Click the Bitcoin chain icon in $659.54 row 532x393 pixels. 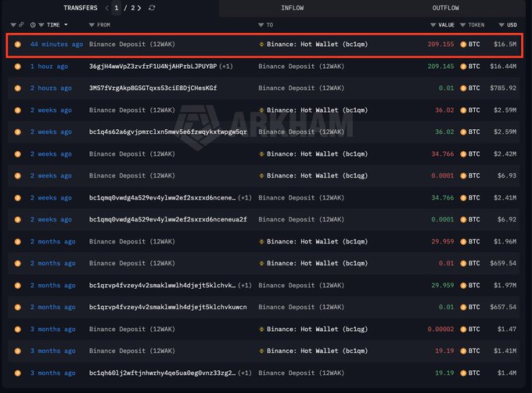tap(18, 263)
